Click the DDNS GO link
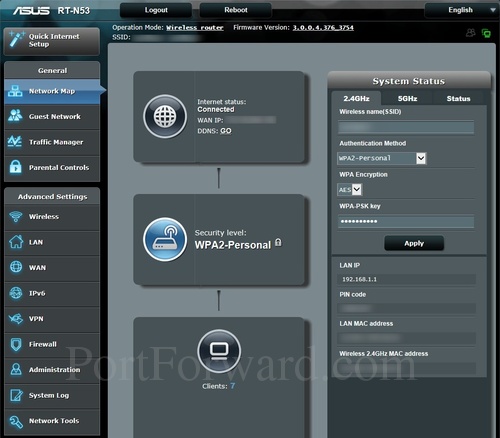The height and width of the screenshot is (438, 500). (x=226, y=131)
